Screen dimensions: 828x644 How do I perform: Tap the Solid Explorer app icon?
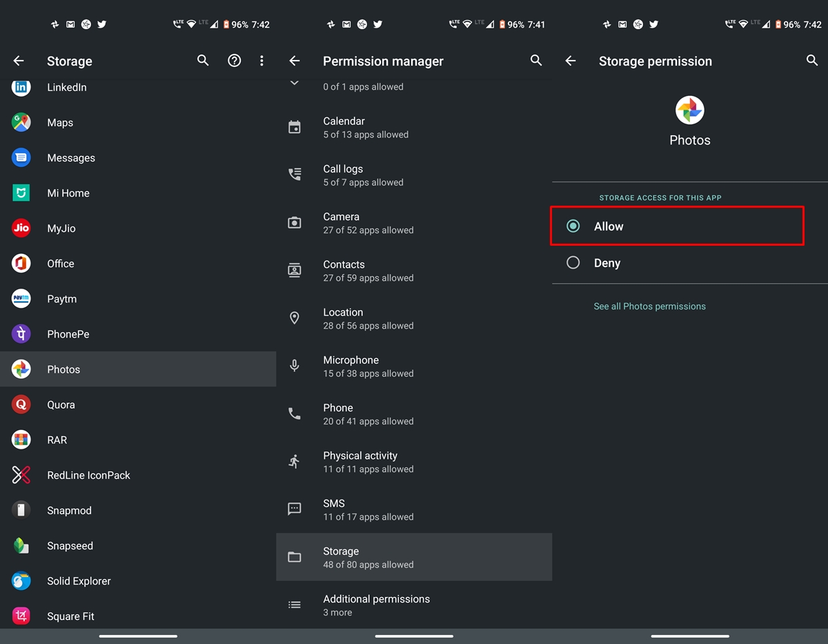(x=21, y=580)
